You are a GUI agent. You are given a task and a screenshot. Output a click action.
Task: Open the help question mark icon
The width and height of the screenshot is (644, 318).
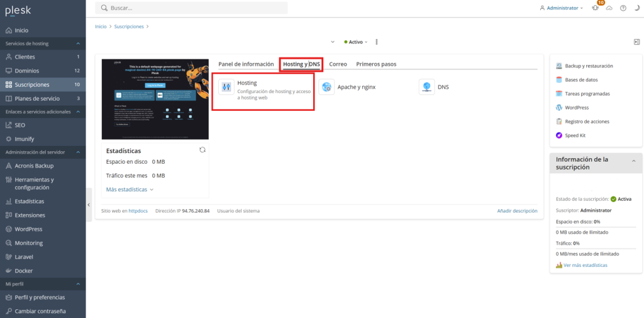pos(623,8)
